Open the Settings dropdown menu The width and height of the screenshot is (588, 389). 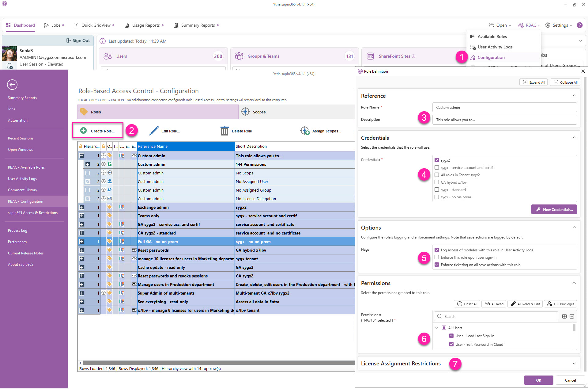click(559, 25)
